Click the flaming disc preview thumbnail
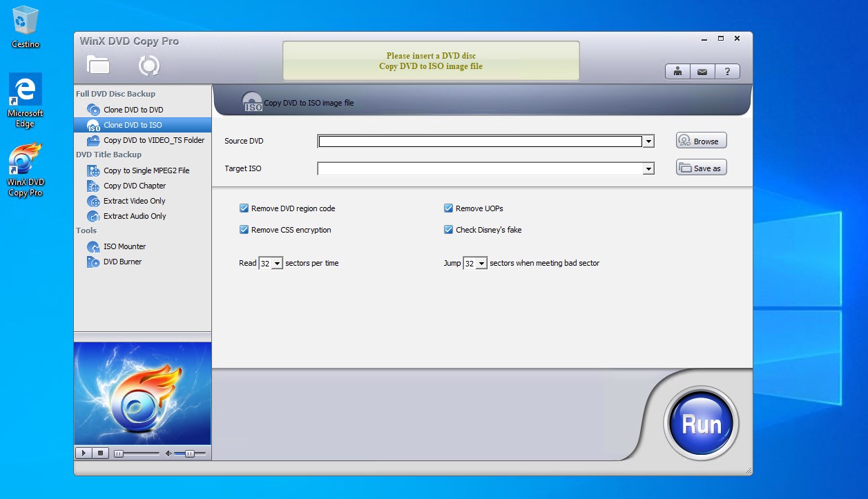Viewport: 868px width, 499px height. [142, 393]
